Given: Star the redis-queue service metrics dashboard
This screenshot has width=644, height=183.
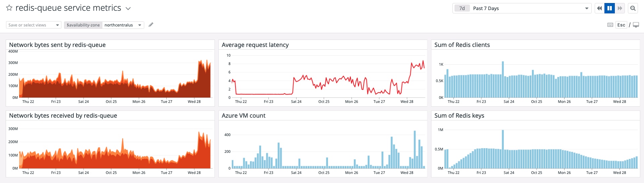Looking at the screenshot, I should pos(9,8).
